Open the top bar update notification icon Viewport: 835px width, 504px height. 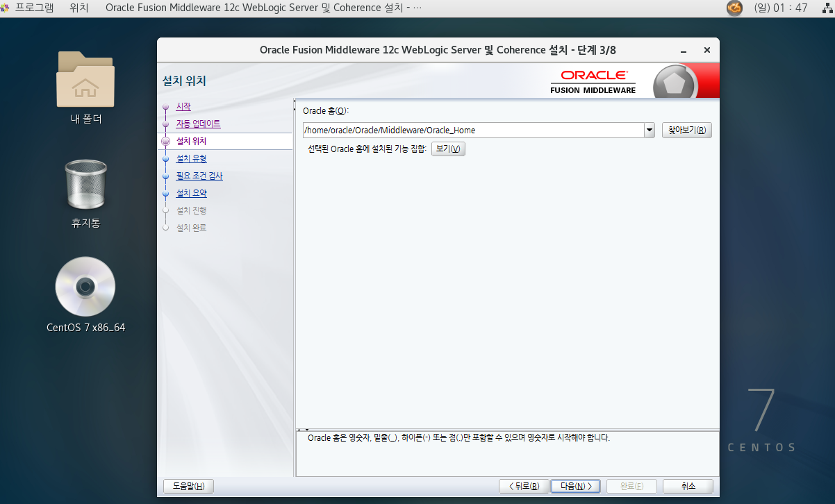click(x=734, y=8)
